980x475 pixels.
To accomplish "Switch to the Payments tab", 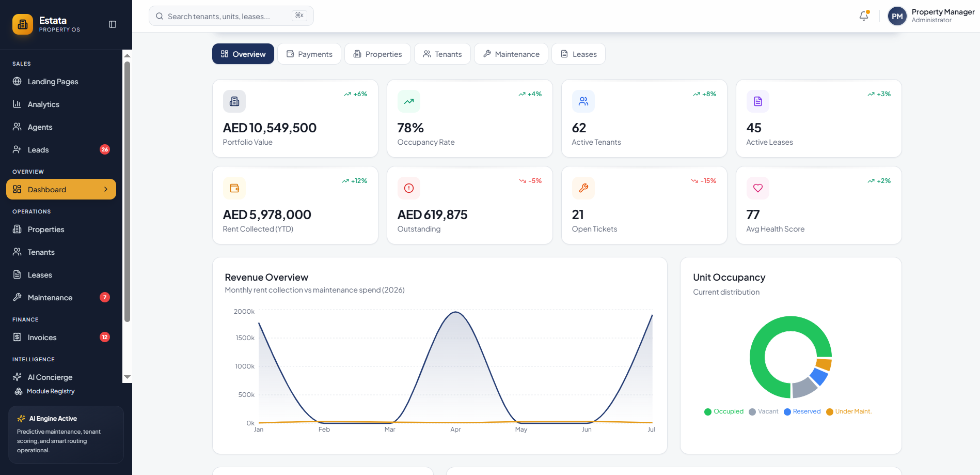I will click(309, 54).
